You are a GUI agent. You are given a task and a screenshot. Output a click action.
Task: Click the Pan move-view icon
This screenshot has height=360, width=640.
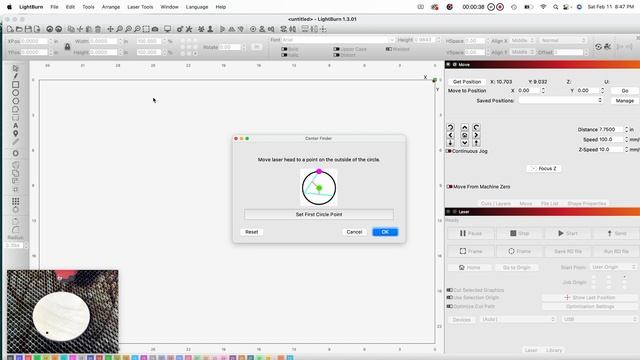[x=110, y=29]
